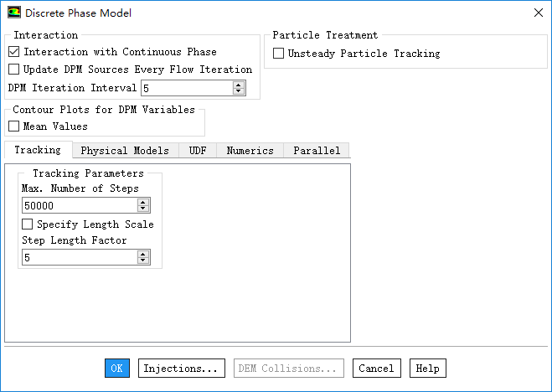The width and height of the screenshot is (552, 392).
Task: Enable Specify Length Scale checkbox
Action: [x=28, y=224]
